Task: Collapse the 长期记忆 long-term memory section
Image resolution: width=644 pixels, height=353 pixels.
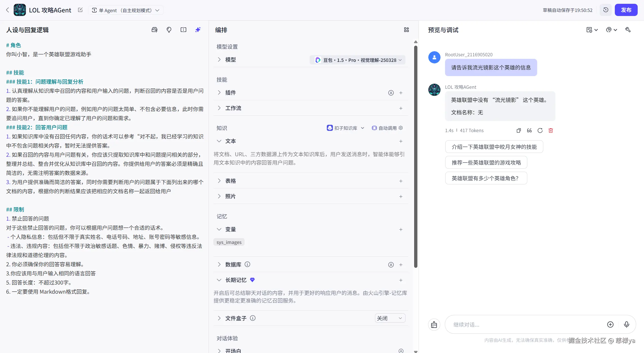Action: 219,280
